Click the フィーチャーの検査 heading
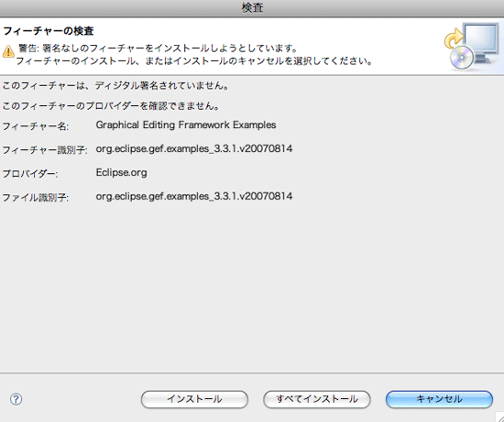Viewport: 504px width, 422px height. click(49, 31)
